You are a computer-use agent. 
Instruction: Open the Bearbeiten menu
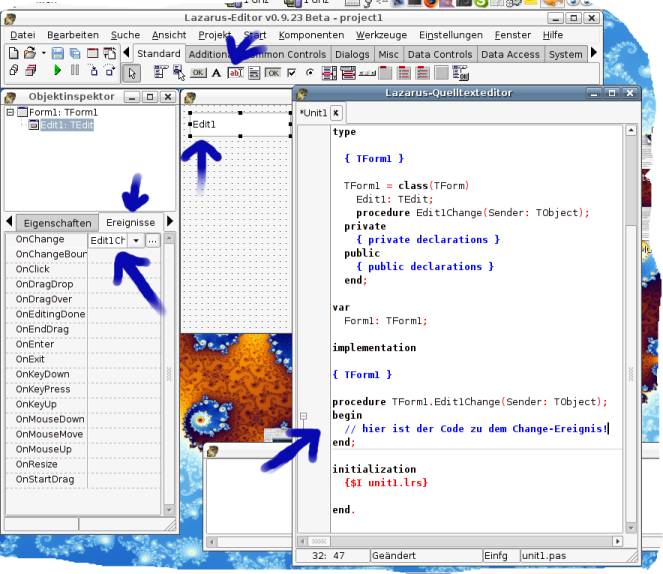[x=73, y=35]
